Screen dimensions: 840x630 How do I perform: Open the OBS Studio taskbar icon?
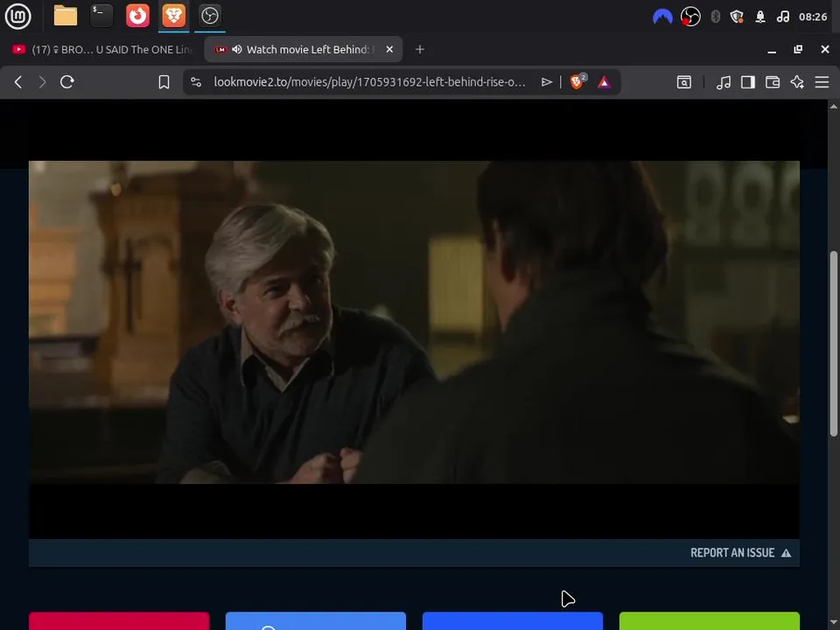pos(209,16)
